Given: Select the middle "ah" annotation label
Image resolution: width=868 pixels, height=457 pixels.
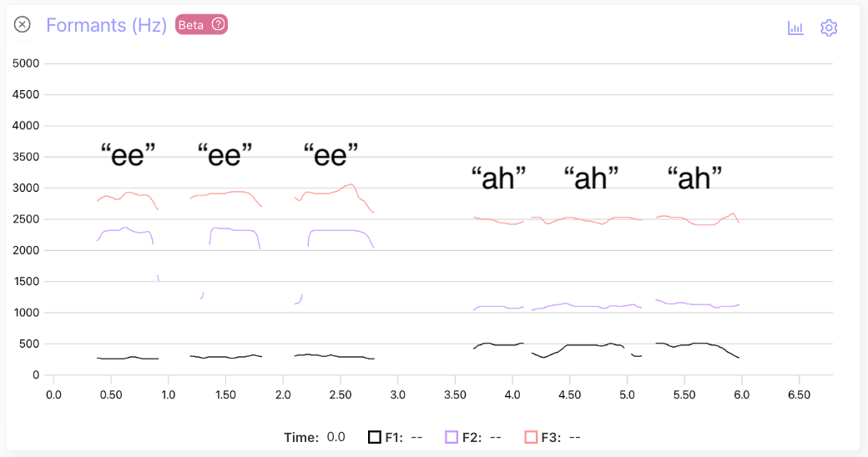Looking at the screenshot, I should (x=591, y=178).
